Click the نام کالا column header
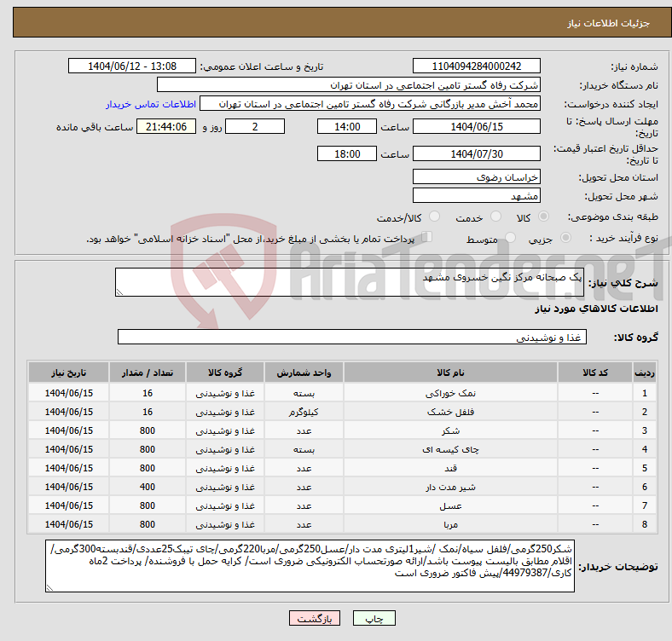The image size is (672, 641). pyautogui.click(x=450, y=372)
